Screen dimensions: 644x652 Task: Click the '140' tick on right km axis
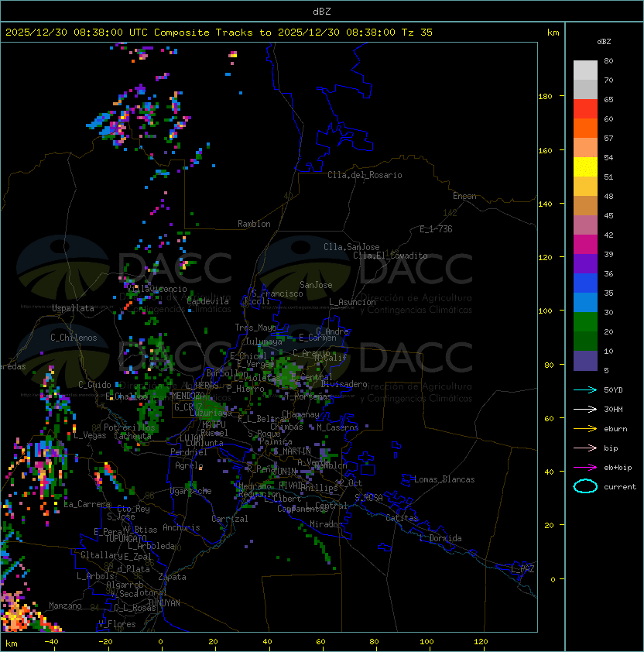coord(545,204)
